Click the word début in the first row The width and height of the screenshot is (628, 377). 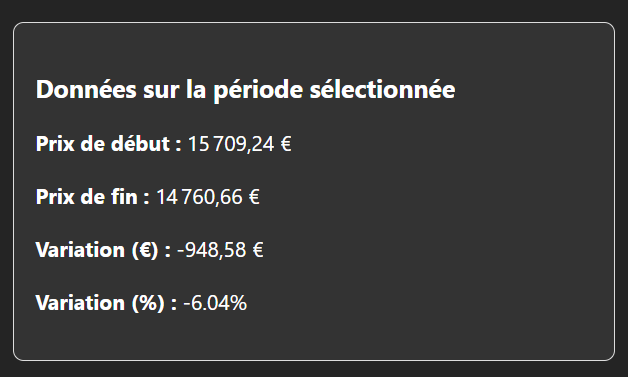tap(140, 143)
